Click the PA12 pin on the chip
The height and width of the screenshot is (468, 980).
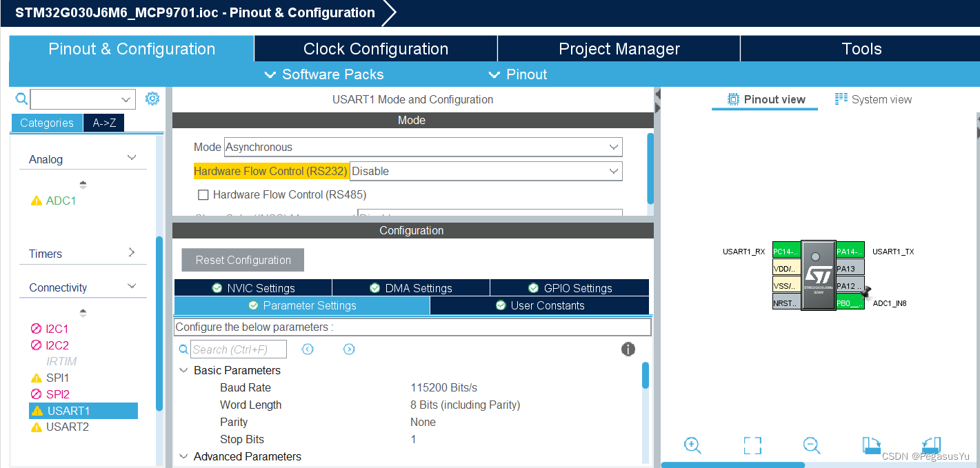(x=850, y=285)
